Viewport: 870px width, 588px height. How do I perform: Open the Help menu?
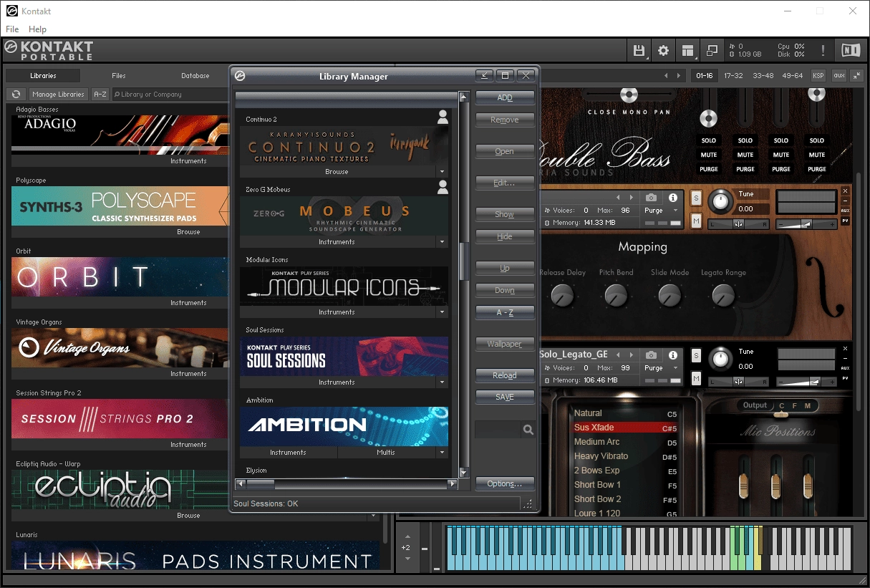pyautogui.click(x=37, y=29)
